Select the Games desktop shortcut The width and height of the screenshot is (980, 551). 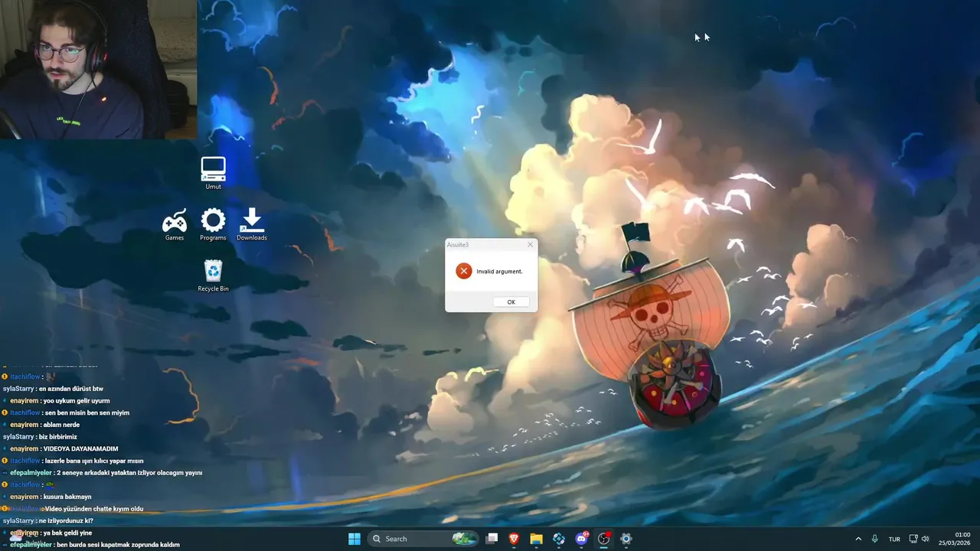[x=175, y=225]
